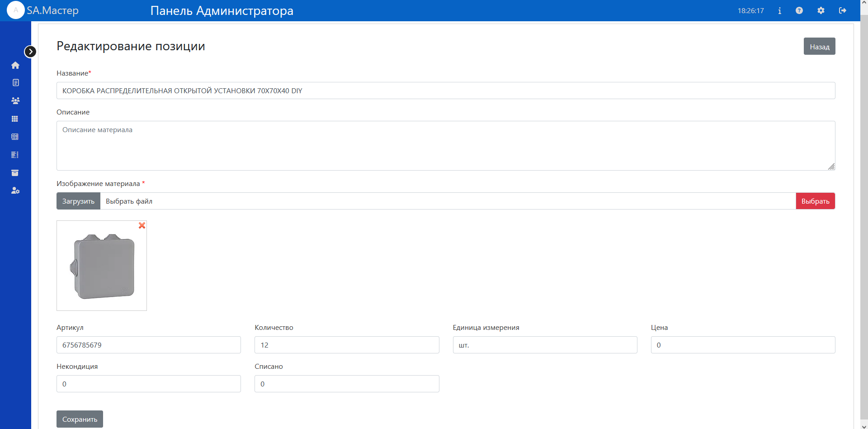
Task: Click the document list sidebar icon
Action: click(x=15, y=83)
